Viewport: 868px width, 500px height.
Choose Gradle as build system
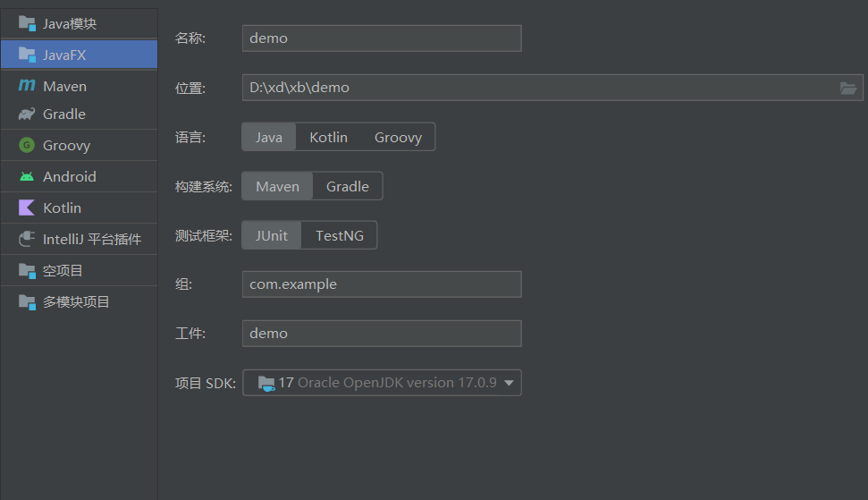pyautogui.click(x=348, y=187)
